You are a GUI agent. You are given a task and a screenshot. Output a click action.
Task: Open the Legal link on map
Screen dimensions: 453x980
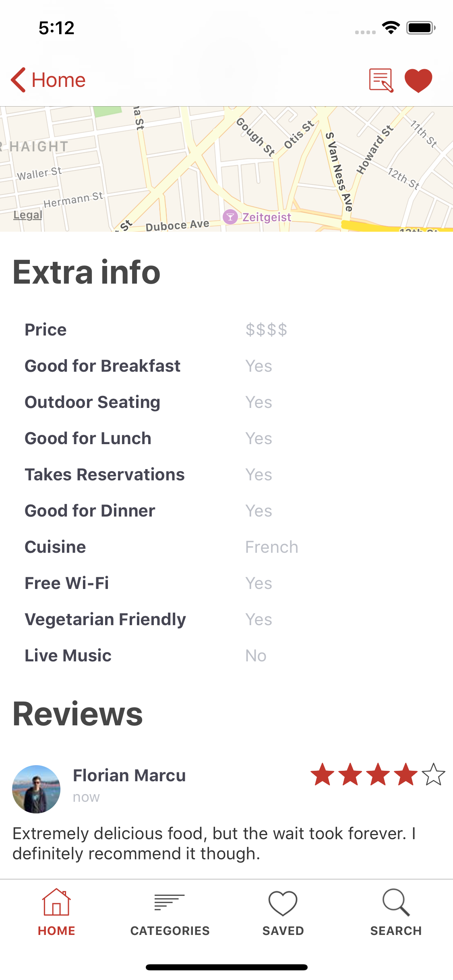pos(28,215)
